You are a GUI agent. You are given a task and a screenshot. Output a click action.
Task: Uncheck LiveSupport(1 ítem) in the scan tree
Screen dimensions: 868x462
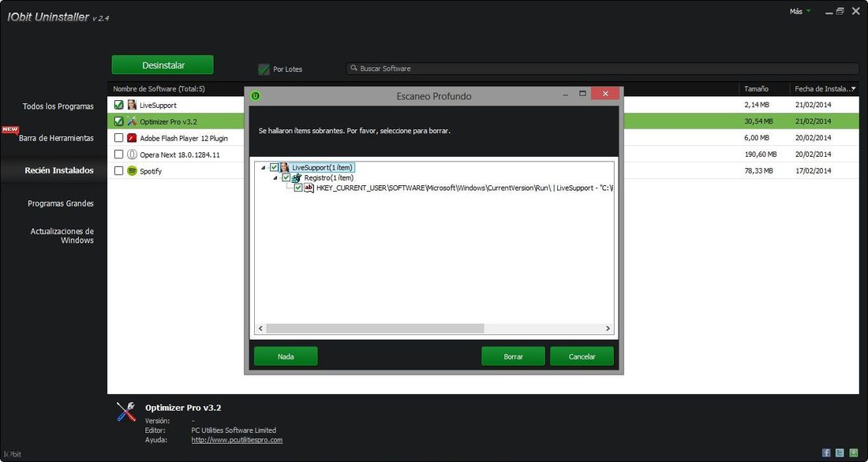click(274, 167)
